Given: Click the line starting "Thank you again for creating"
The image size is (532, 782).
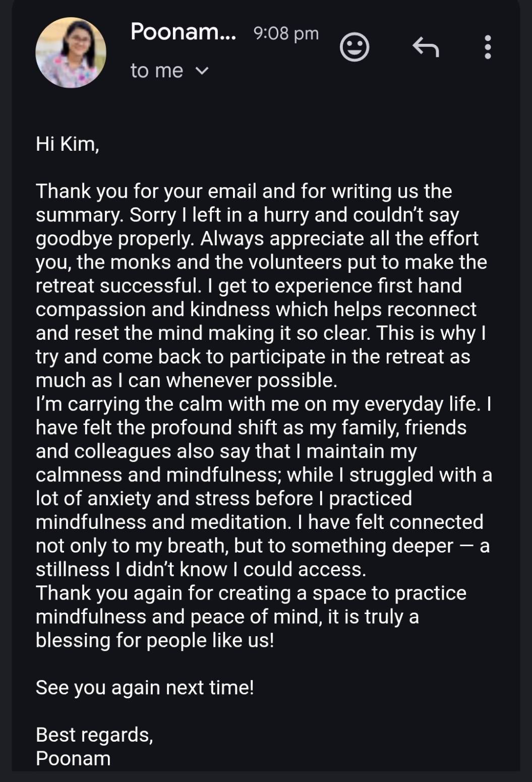Looking at the screenshot, I should coord(251,593).
